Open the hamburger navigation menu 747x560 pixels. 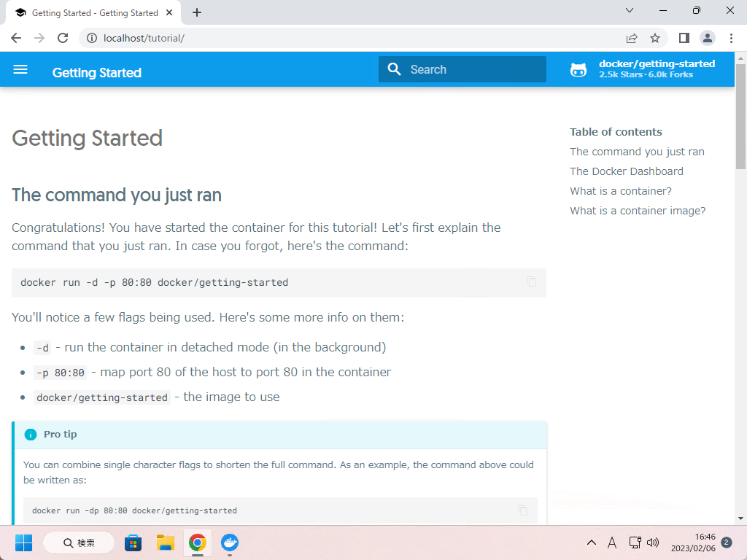click(20, 69)
